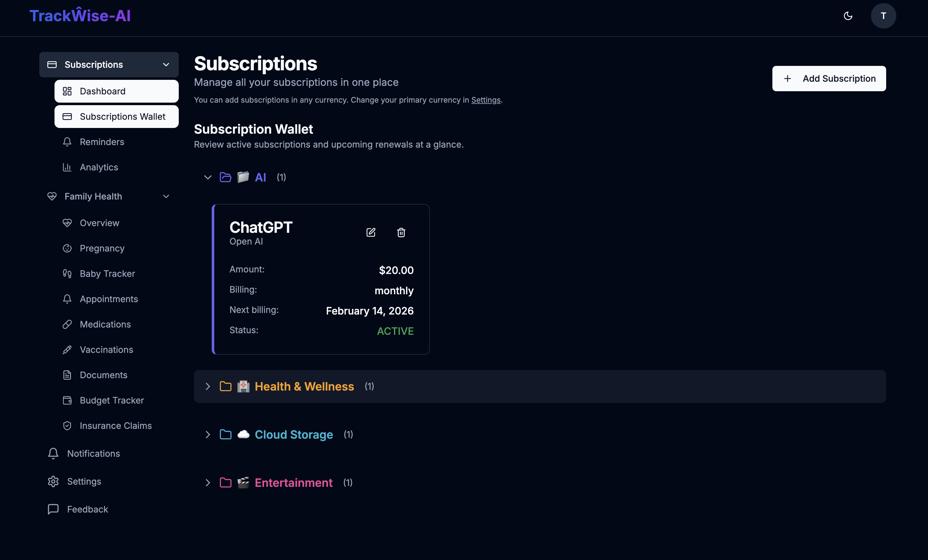This screenshot has width=928, height=560.
Task: Open the Notifications bell
Action: pyautogui.click(x=53, y=454)
